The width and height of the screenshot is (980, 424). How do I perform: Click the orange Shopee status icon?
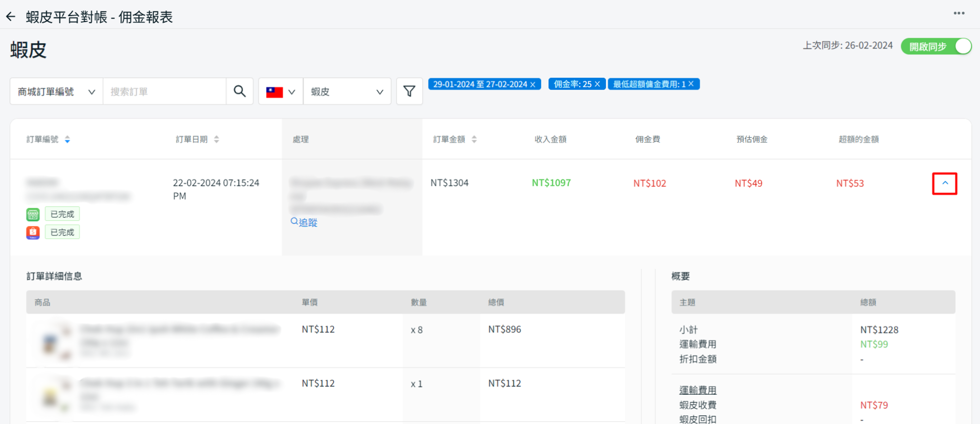(x=33, y=232)
